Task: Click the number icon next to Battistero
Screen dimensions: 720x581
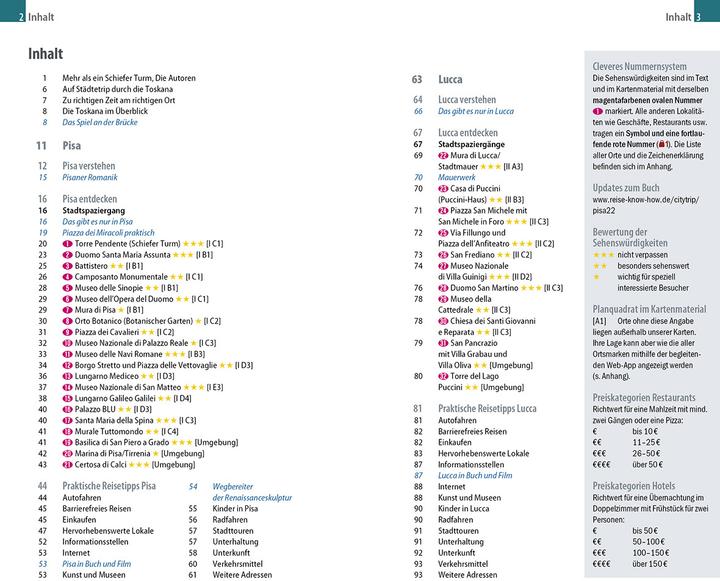Action: click(67, 268)
